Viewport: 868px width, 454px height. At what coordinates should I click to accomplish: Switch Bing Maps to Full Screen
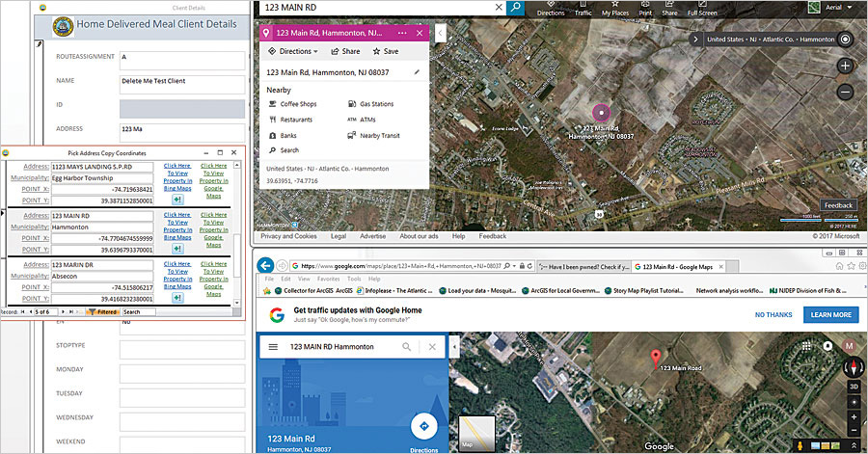click(x=702, y=9)
